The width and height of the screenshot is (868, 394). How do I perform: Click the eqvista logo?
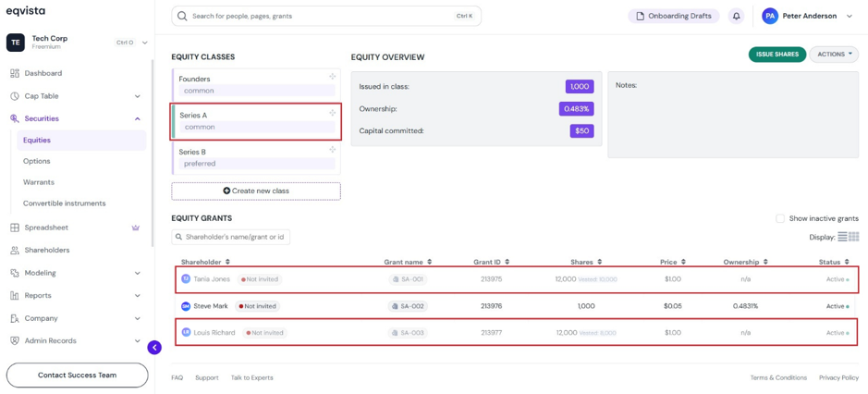click(x=26, y=10)
